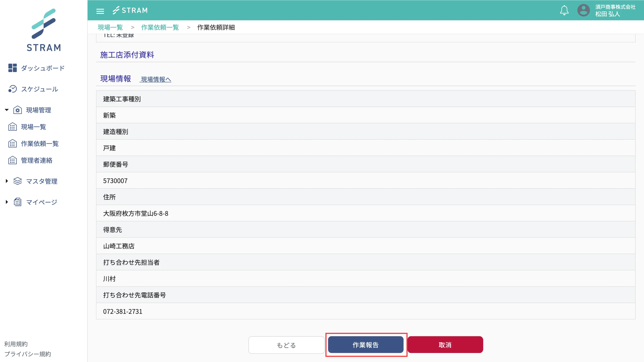Follow the 現場情報へ link

point(156,79)
